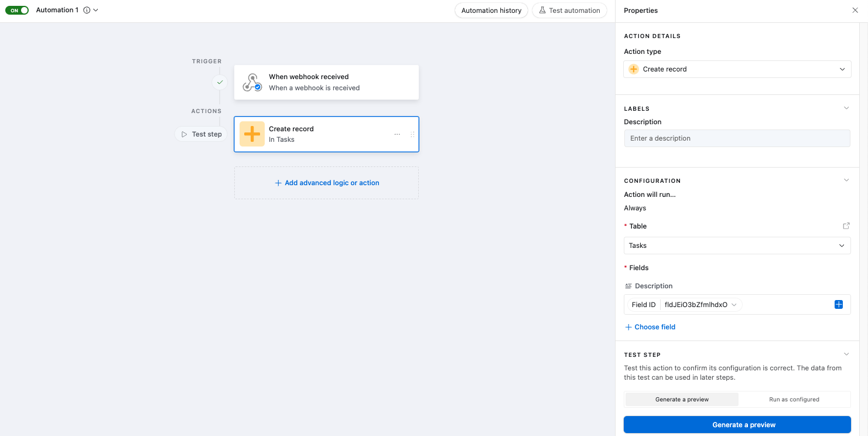Click the drag handle on Create record
868x436 pixels.
point(412,134)
